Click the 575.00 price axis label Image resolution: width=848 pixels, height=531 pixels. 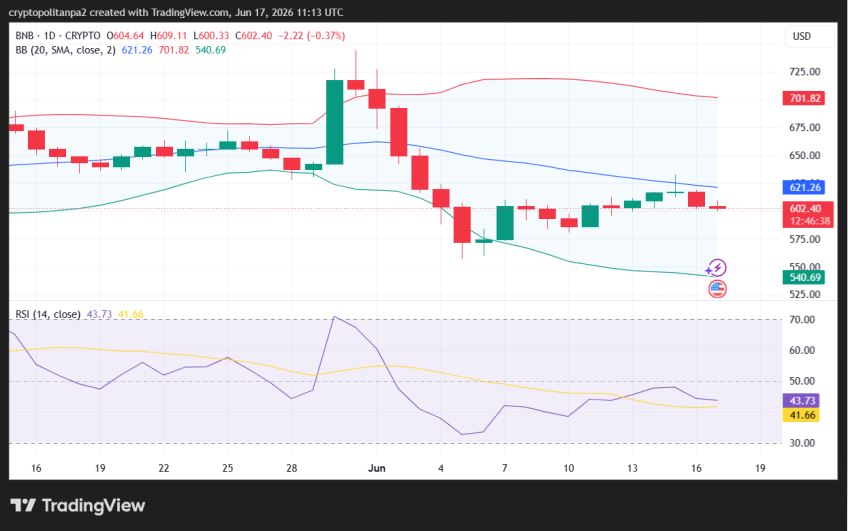click(x=804, y=239)
